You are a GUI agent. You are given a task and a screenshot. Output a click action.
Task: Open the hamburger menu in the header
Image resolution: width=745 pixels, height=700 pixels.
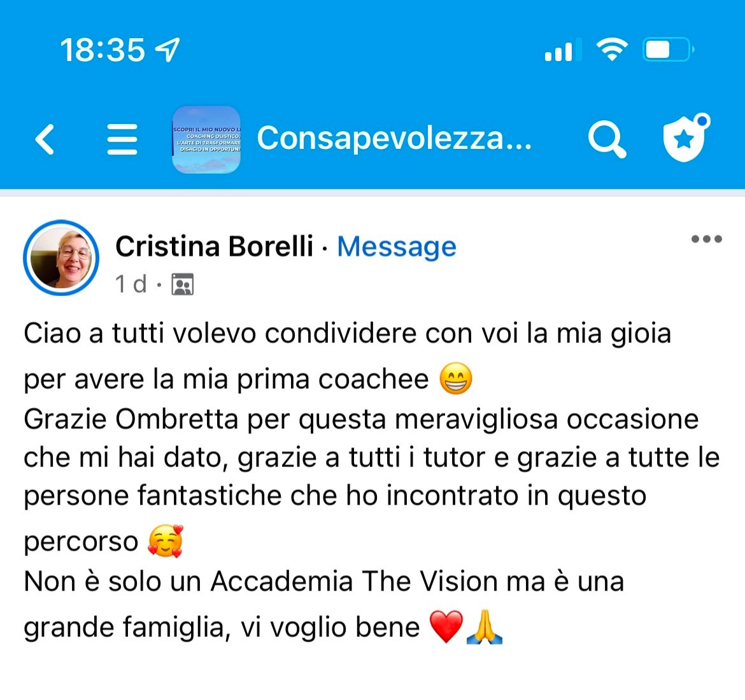122,139
